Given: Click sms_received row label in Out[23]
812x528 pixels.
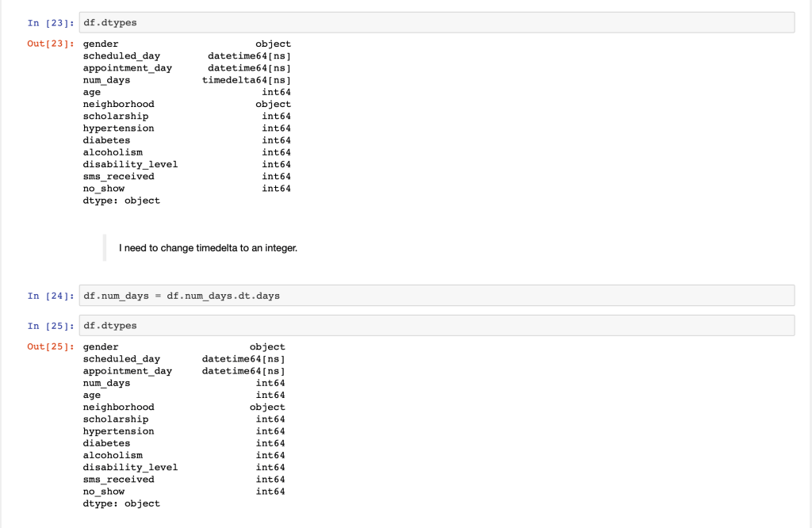Looking at the screenshot, I should 118,176.
